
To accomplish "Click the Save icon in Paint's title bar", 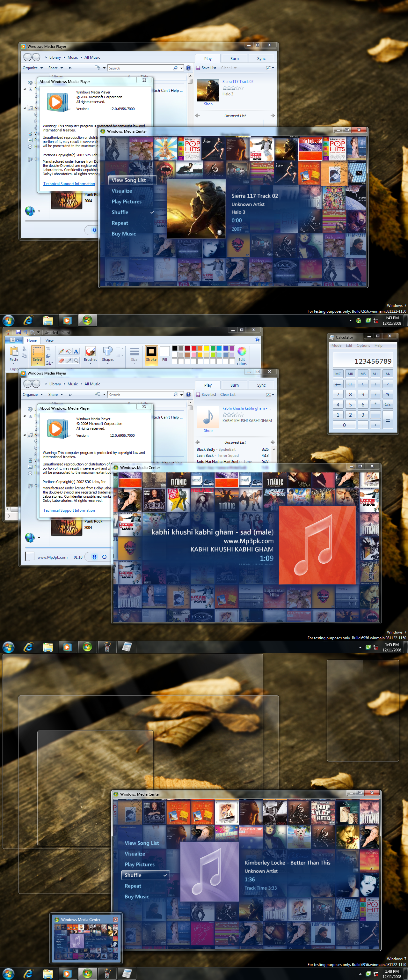I will [18, 332].
